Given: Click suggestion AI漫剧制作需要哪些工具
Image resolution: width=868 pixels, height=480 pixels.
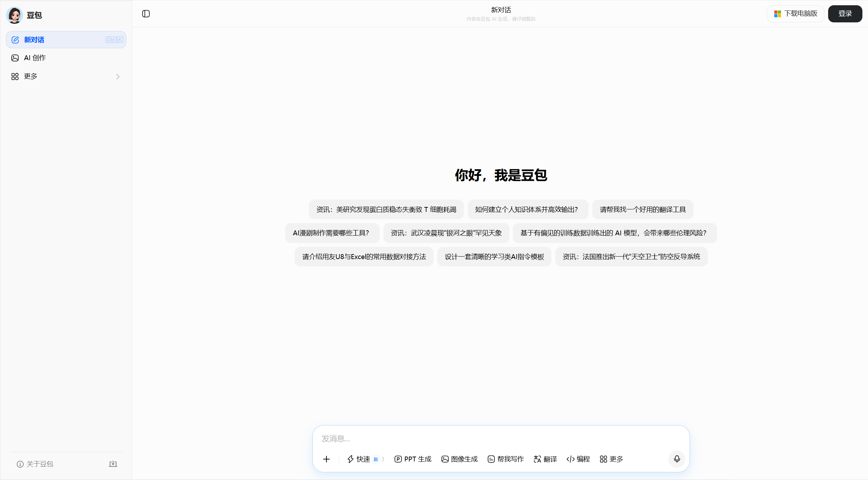Looking at the screenshot, I should [332, 233].
